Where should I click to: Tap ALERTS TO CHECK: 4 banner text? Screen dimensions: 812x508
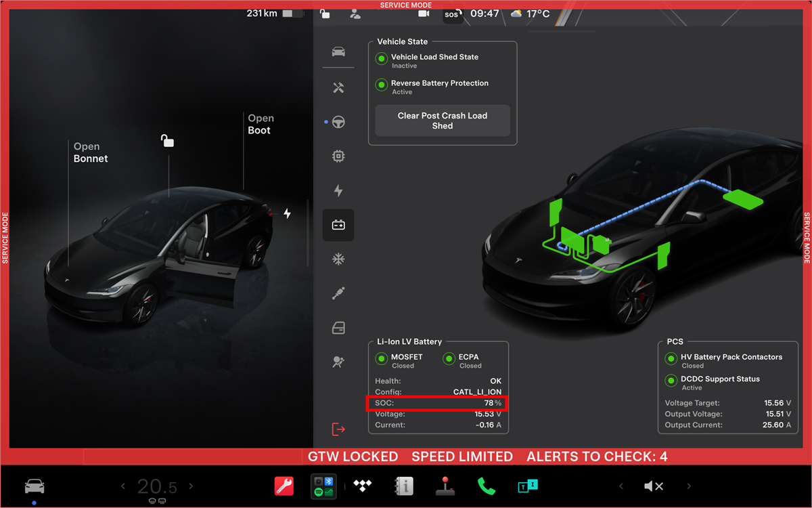[597, 457]
